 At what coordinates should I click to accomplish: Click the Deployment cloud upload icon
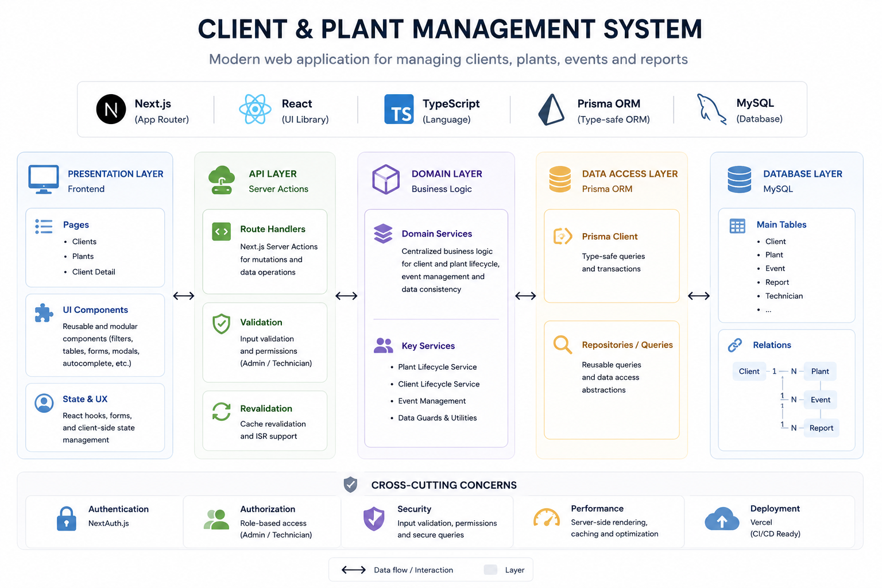tap(722, 519)
